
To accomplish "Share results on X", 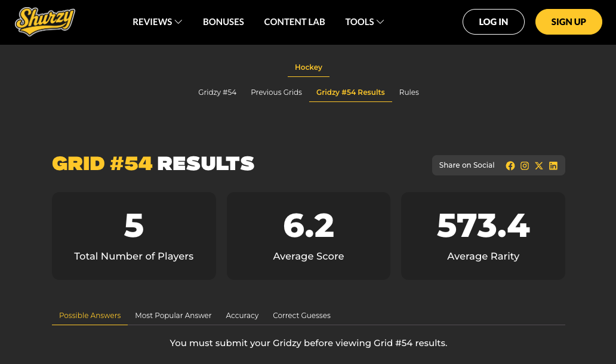I will tap(539, 166).
